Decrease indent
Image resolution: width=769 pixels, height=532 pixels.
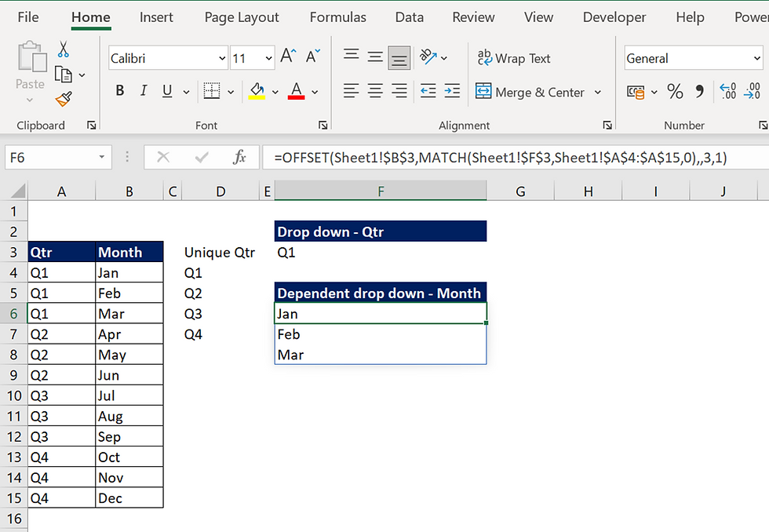click(428, 91)
